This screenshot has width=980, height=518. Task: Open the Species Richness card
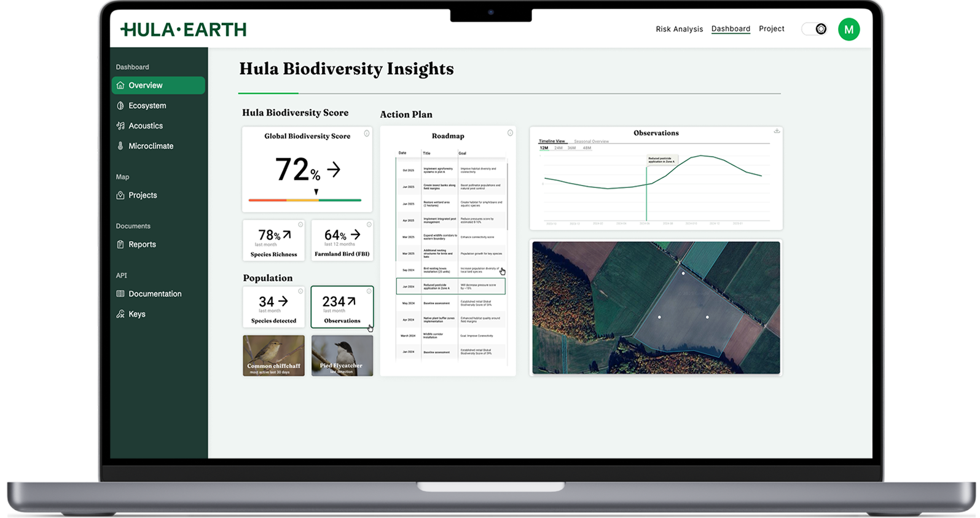point(273,240)
